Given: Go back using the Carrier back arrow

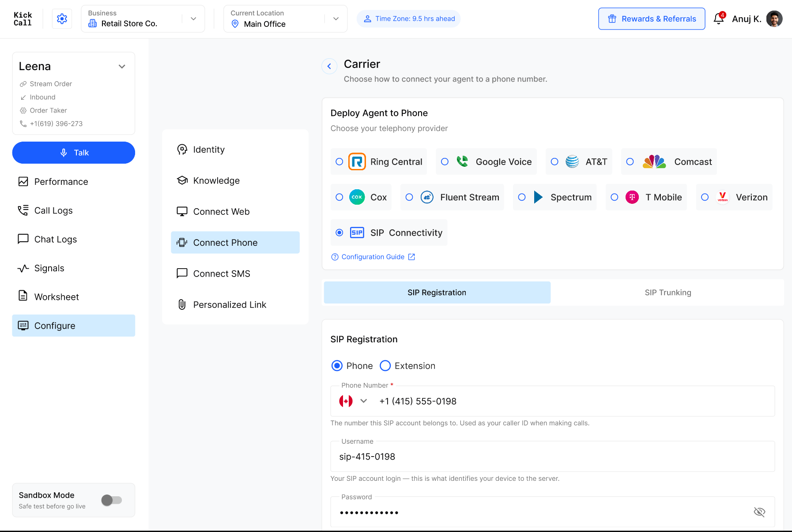Looking at the screenshot, I should 329,66.
